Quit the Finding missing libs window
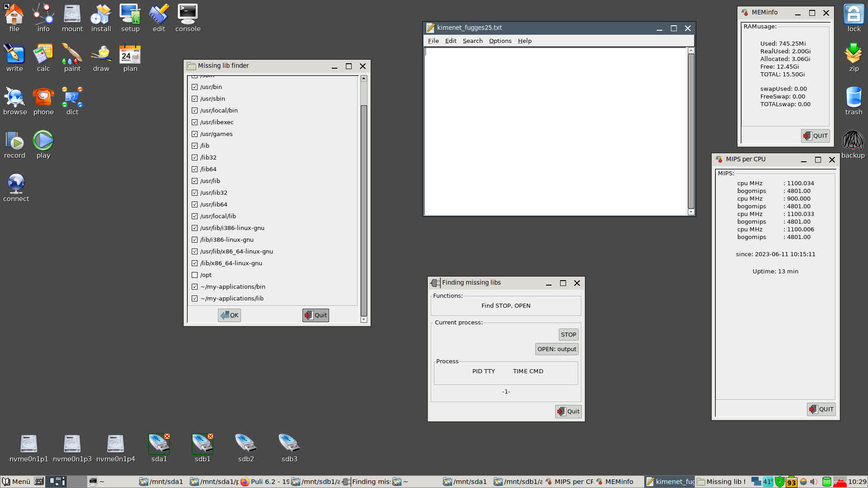The width and height of the screenshot is (868, 488). point(568,411)
